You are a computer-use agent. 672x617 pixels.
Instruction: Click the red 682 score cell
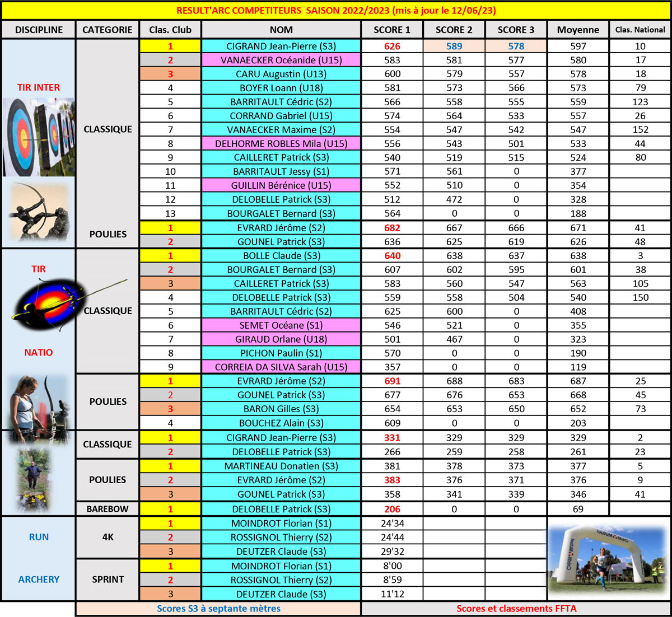[x=392, y=228]
